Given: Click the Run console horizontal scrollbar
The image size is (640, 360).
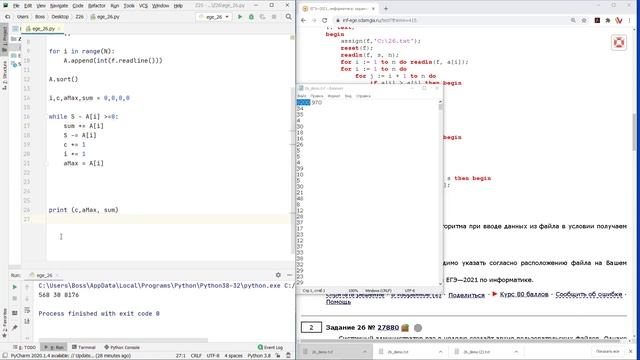Looking at the screenshot, I should (123, 340).
